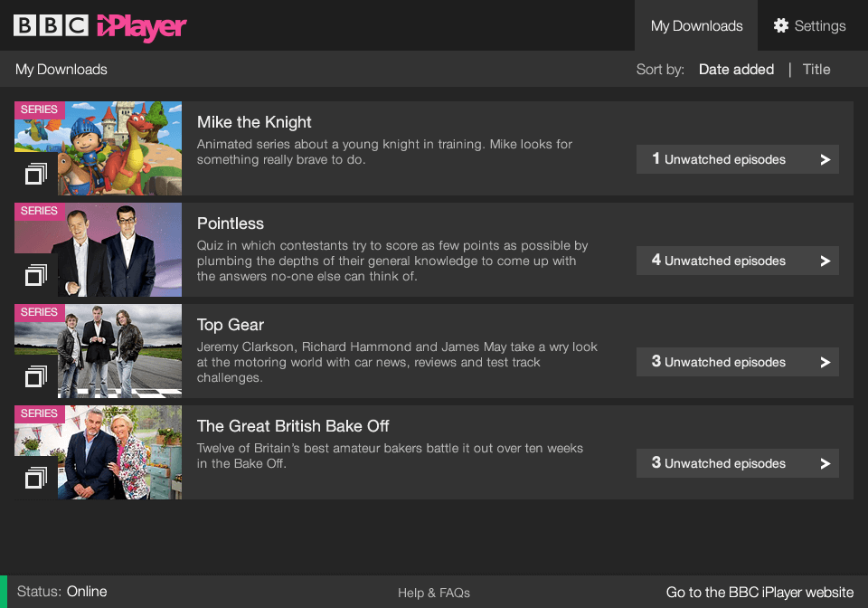This screenshot has width=868, height=608.
Task: Click the Pointless title text
Action: pyautogui.click(x=231, y=223)
